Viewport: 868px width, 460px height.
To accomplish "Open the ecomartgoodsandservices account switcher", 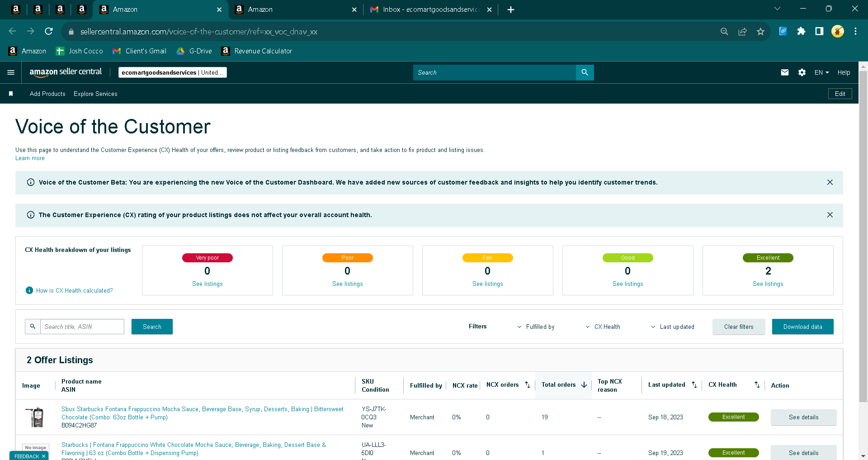I will pos(173,72).
